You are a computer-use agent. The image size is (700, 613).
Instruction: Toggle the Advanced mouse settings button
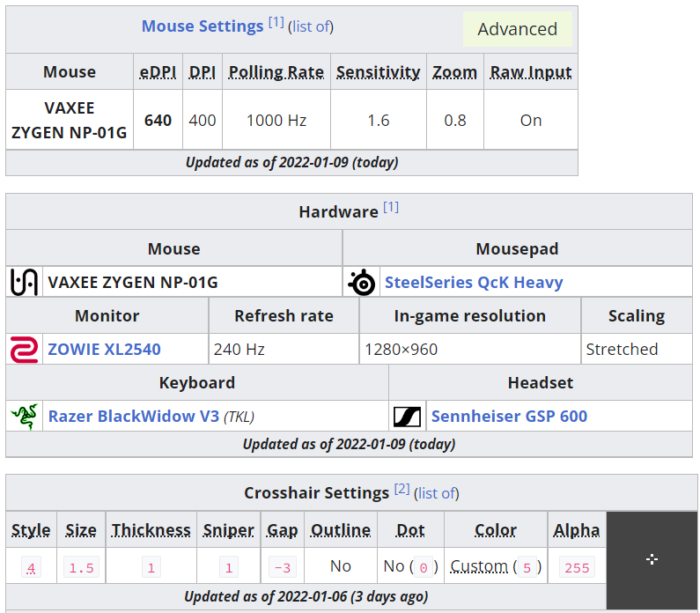[x=518, y=29]
